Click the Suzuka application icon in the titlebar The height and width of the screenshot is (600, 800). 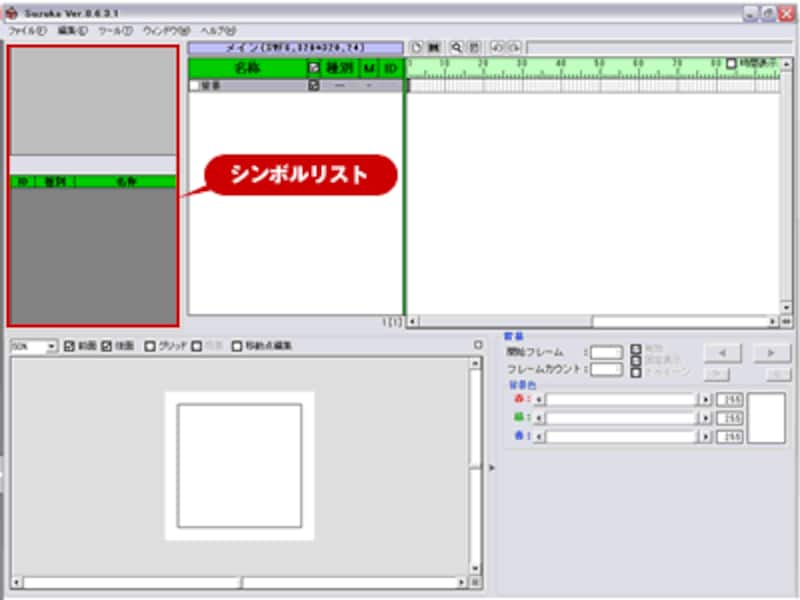tap(10, 14)
